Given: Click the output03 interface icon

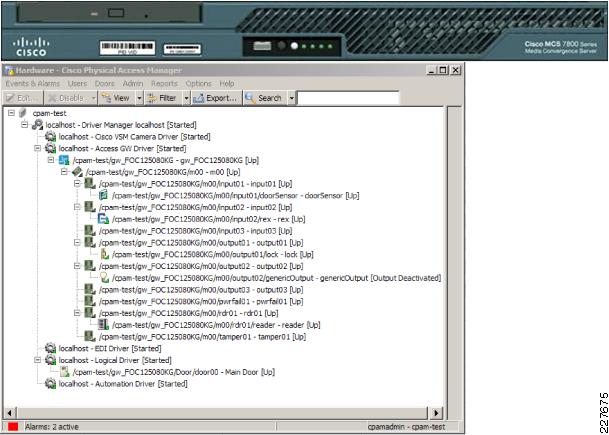Looking at the screenshot, I should (x=90, y=289).
